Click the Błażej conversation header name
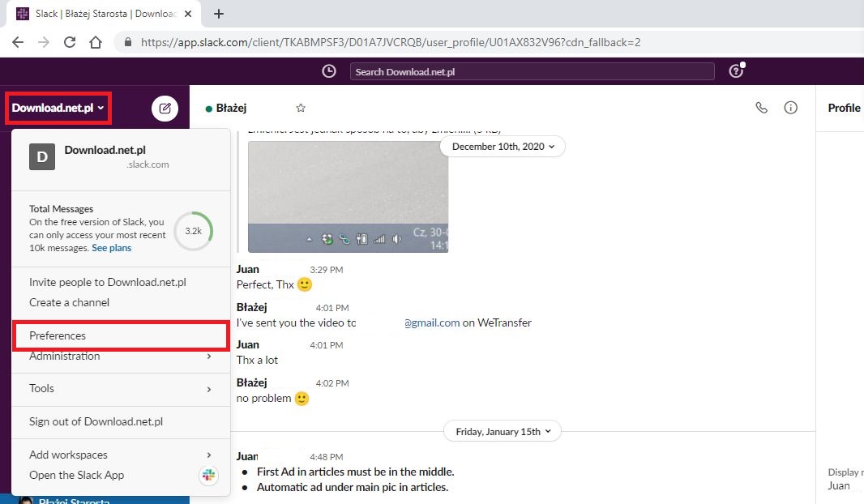Image resolution: width=864 pixels, height=504 pixels. [231, 108]
